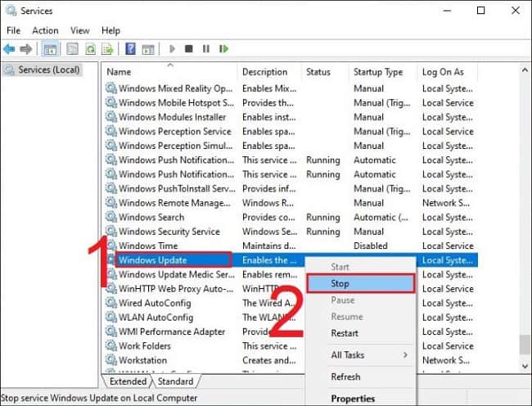Click the green Refresh toolbar icon

pos(90,49)
